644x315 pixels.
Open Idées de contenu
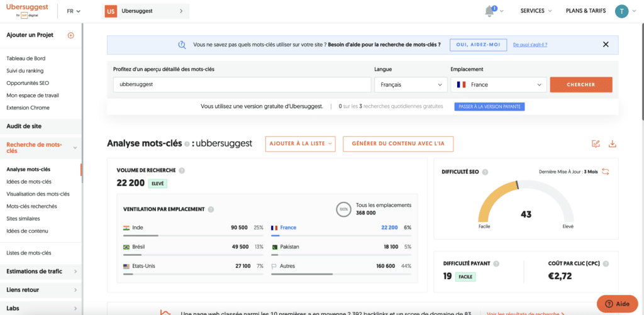(x=27, y=231)
